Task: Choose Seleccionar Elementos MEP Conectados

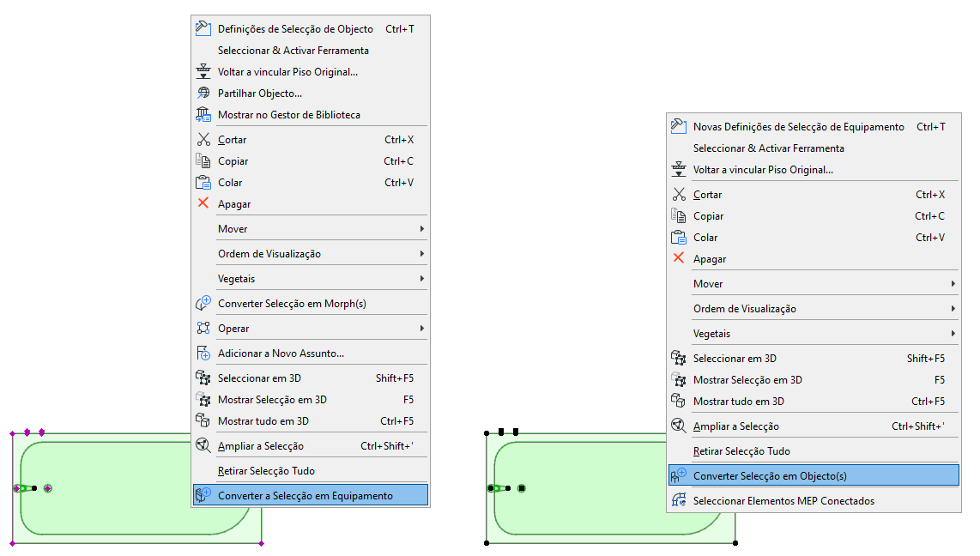Action: click(x=814, y=500)
